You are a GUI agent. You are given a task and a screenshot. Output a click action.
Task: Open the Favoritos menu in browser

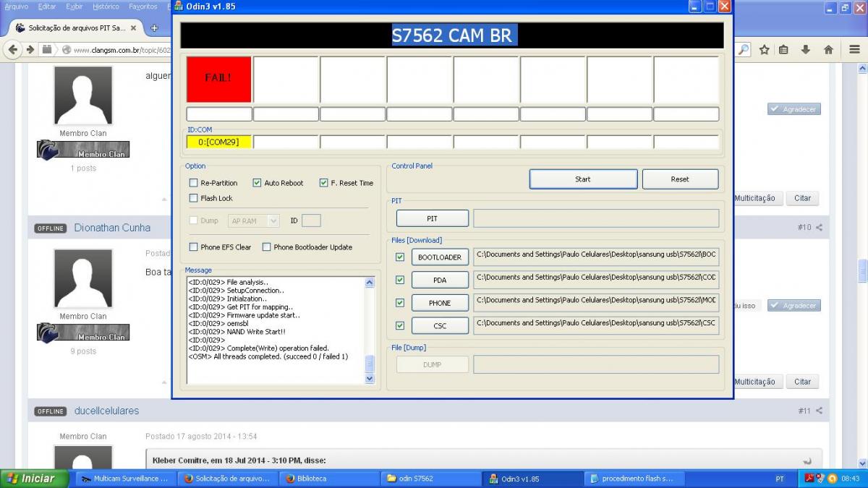[142, 7]
